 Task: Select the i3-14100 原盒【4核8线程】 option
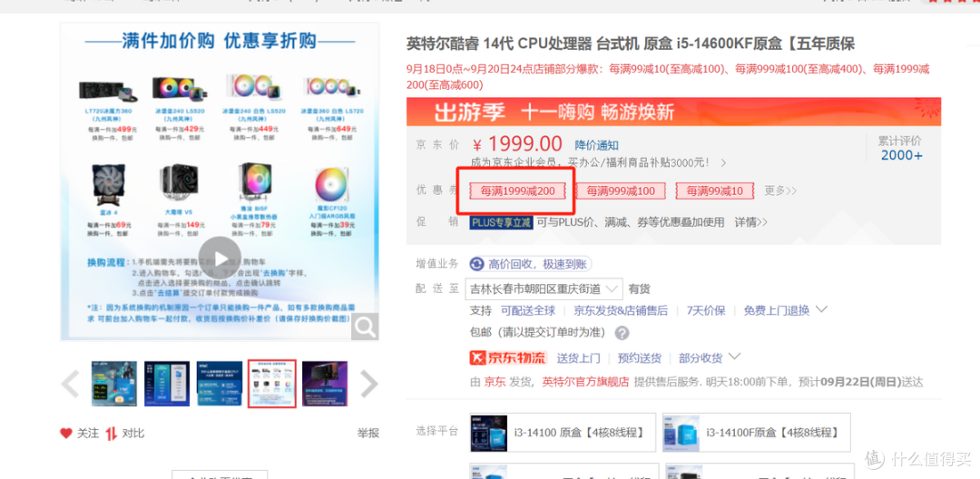[563, 433]
